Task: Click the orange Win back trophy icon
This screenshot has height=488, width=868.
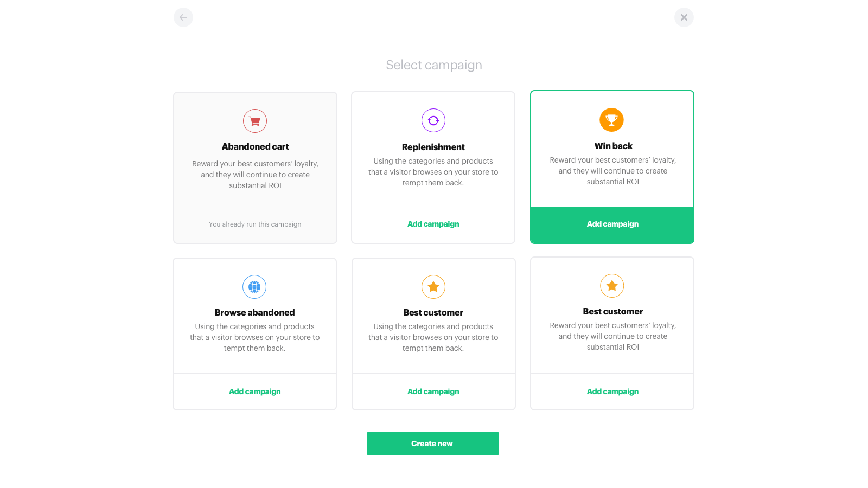Action: pyautogui.click(x=611, y=120)
